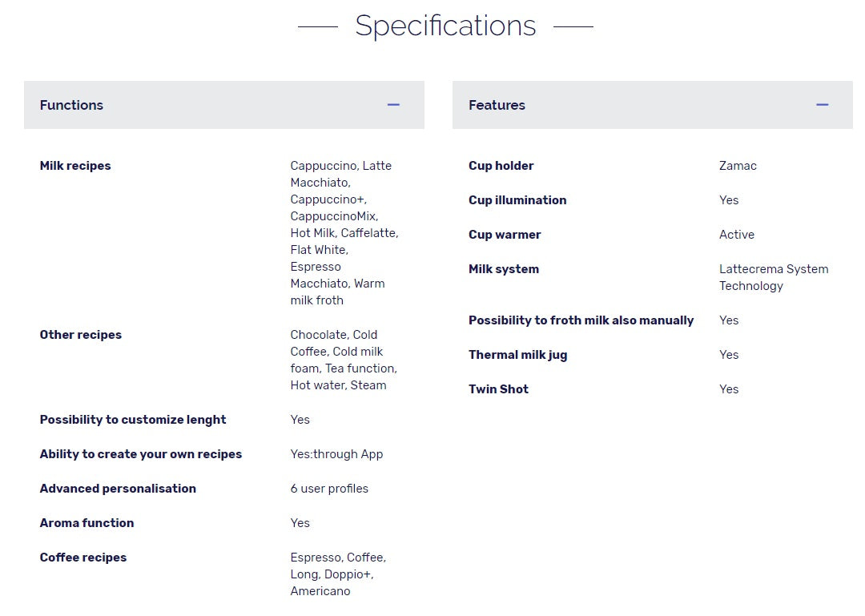Screen dimensions: 865x616
Task: Click Ability to create your own recipes
Action: click(x=141, y=454)
